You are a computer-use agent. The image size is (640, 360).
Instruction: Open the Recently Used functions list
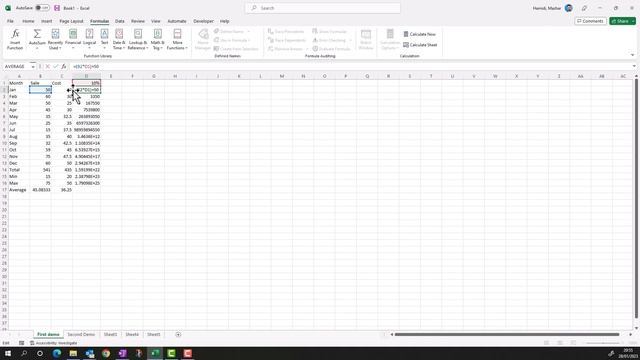click(x=55, y=40)
